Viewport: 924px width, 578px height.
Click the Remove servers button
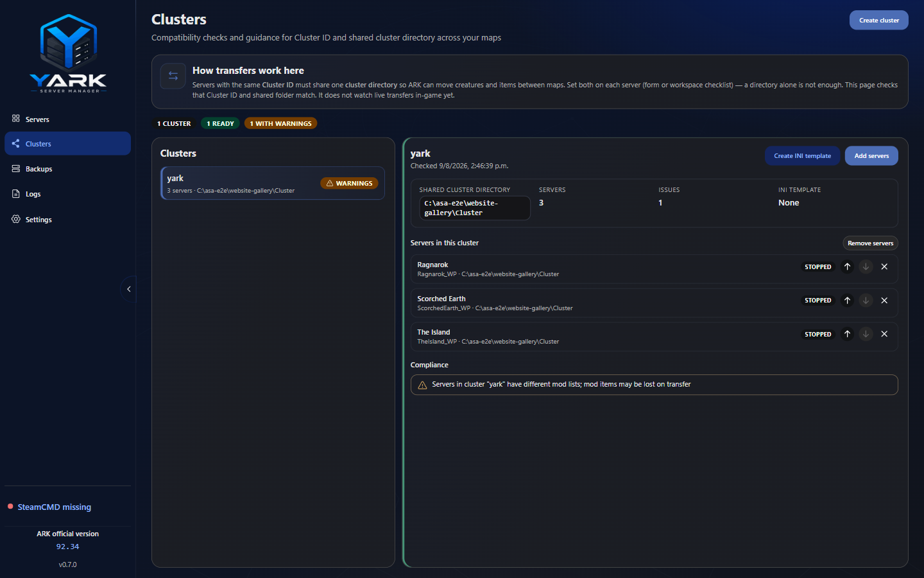tap(870, 243)
